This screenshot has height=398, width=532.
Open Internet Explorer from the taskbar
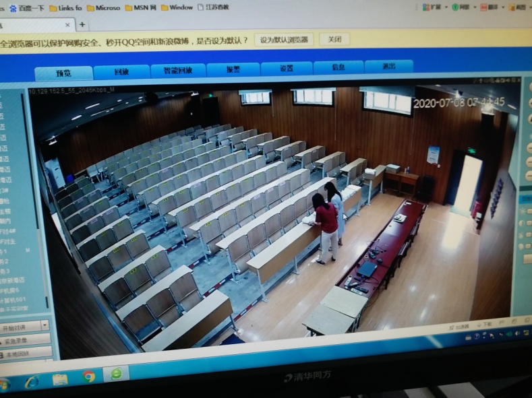(32, 383)
